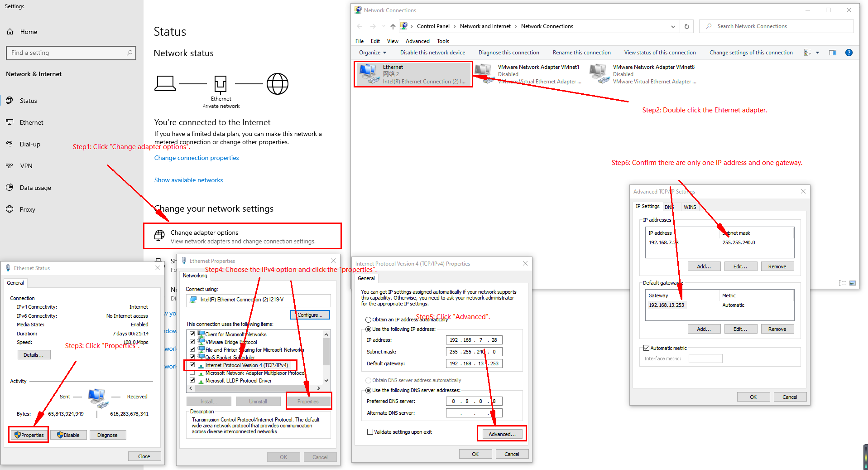Viewport: 868px width, 470px height.
Task: Uncheck Internet Protocol Version 4 (TCP/IPv4) checkbox
Action: (192, 365)
